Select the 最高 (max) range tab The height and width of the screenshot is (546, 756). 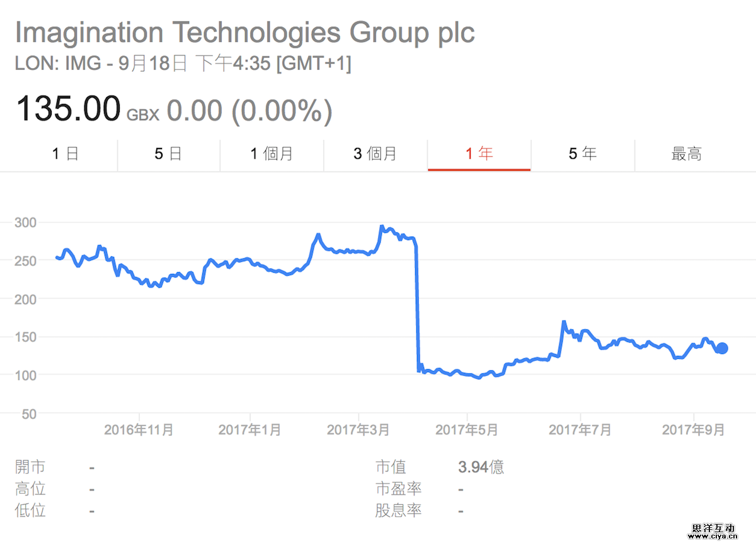point(687,154)
